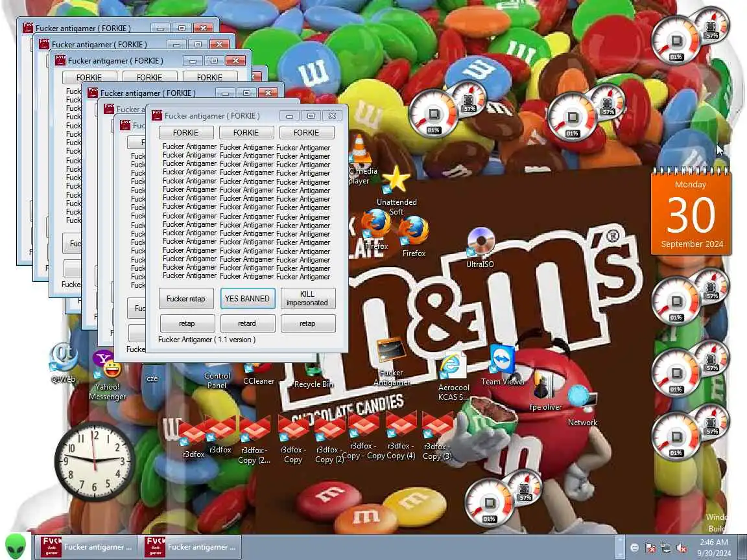Click the Monday 30 calendar gadget
Screen dimensions: 747x560
[691, 212]
